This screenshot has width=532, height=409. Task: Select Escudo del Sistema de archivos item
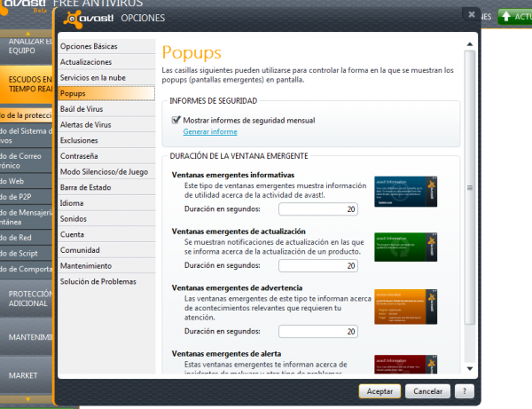(26, 136)
